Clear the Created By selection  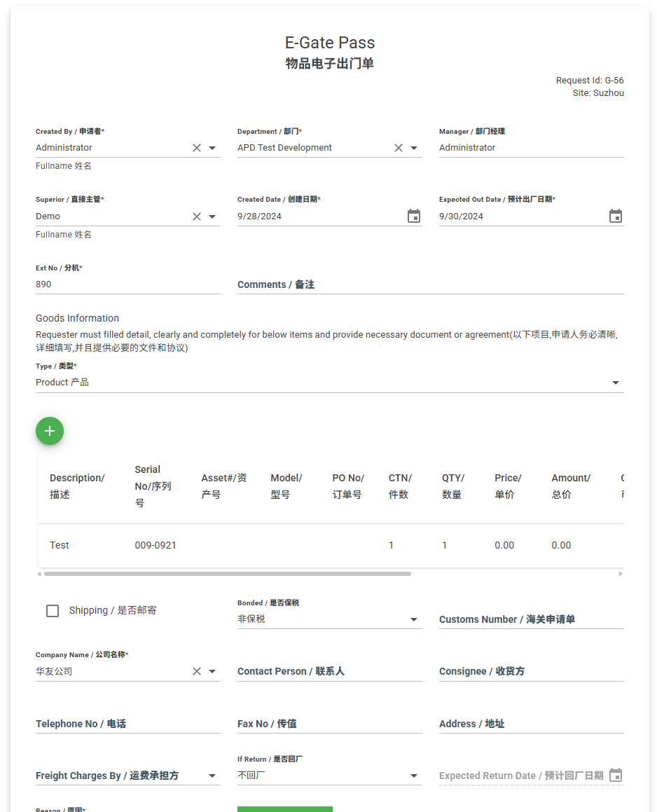click(197, 148)
